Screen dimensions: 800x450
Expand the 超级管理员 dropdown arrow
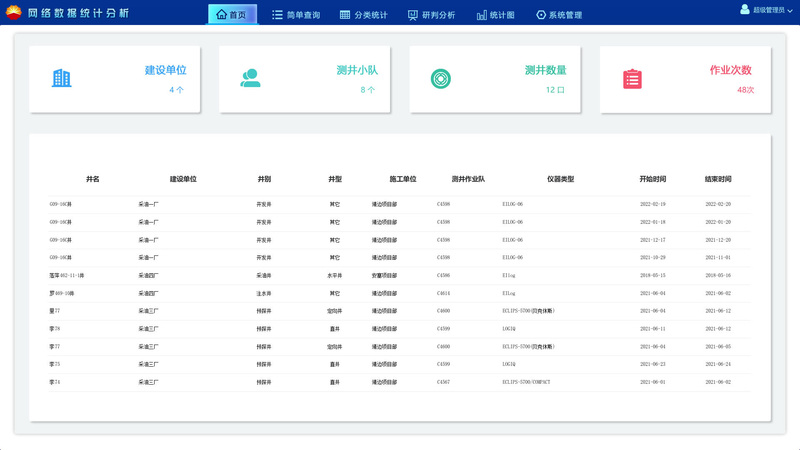789,9
